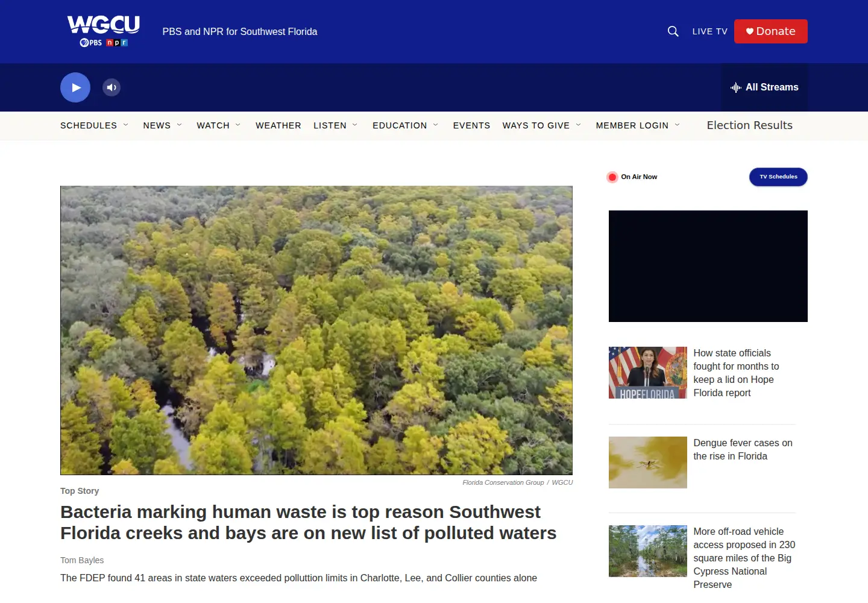The width and height of the screenshot is (868, 603).
Task: Expand the Ways to Give chevron
Action: pyautogui.click(x=579, y=125)
